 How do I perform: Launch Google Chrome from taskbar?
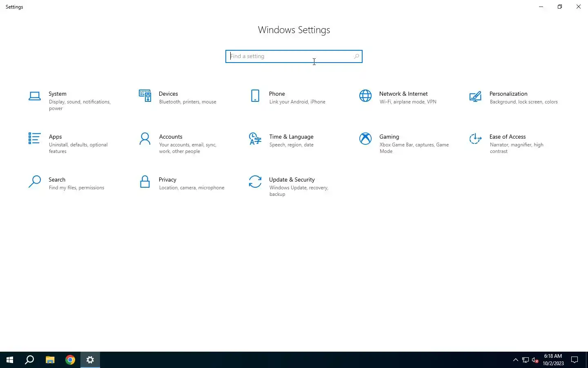click(70, 360)
